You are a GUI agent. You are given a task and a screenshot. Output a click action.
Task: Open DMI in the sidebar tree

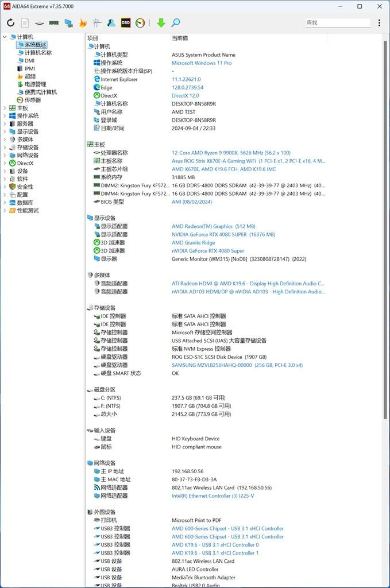[26, 60]
